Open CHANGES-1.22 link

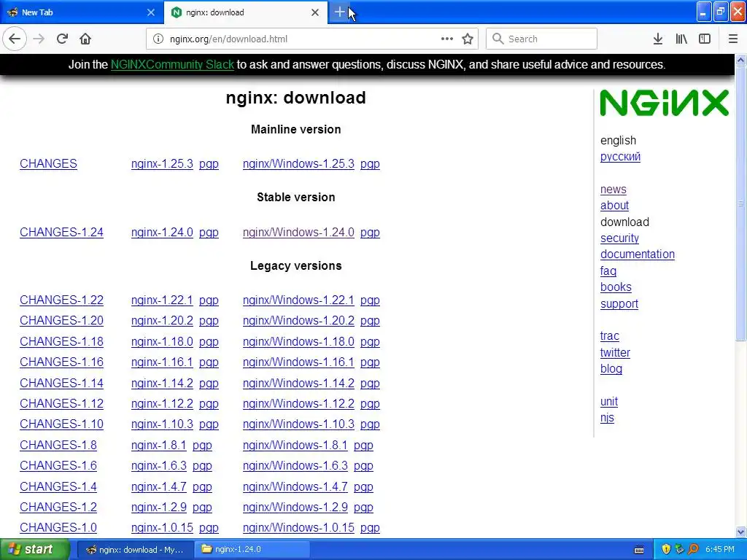(61, 300)
